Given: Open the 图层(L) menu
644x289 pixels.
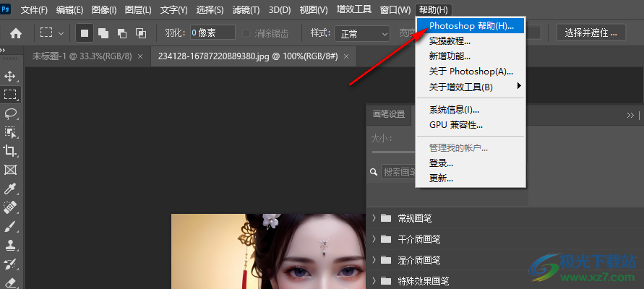Looking at the screenshot, I should click(138, 10).
